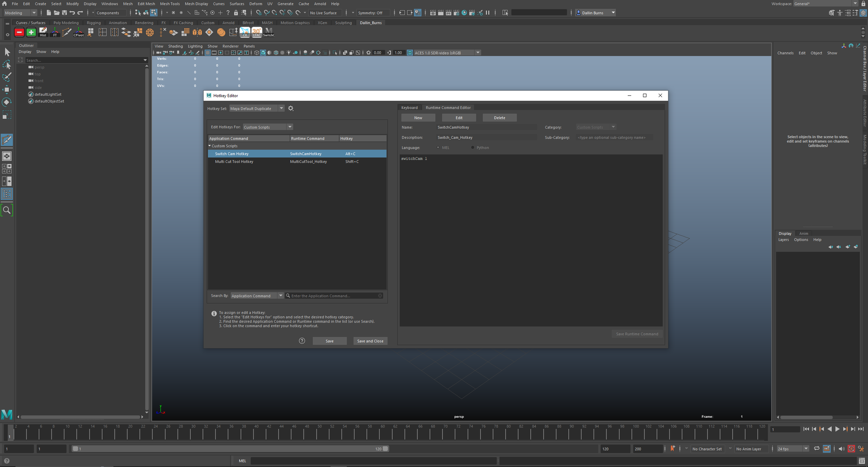Click the playback range slider bar
This screenshot has width=868, height=467.
pyautogui.click(x=229, y=449)
